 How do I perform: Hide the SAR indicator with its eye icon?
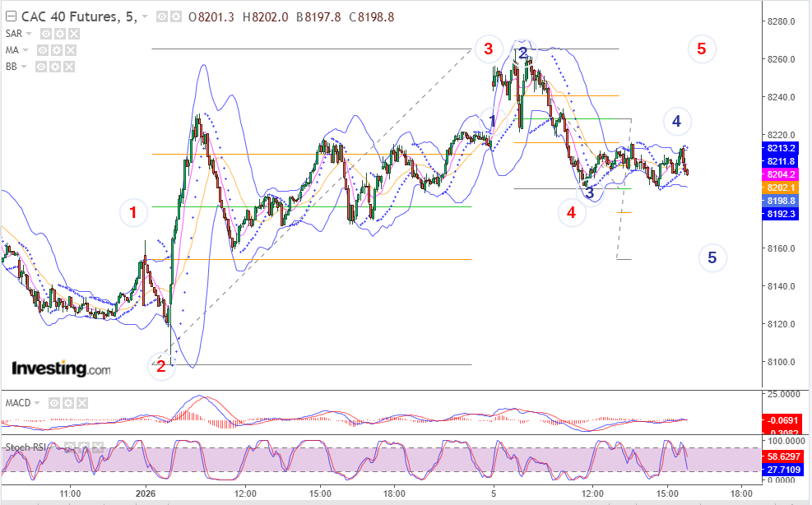46,34
